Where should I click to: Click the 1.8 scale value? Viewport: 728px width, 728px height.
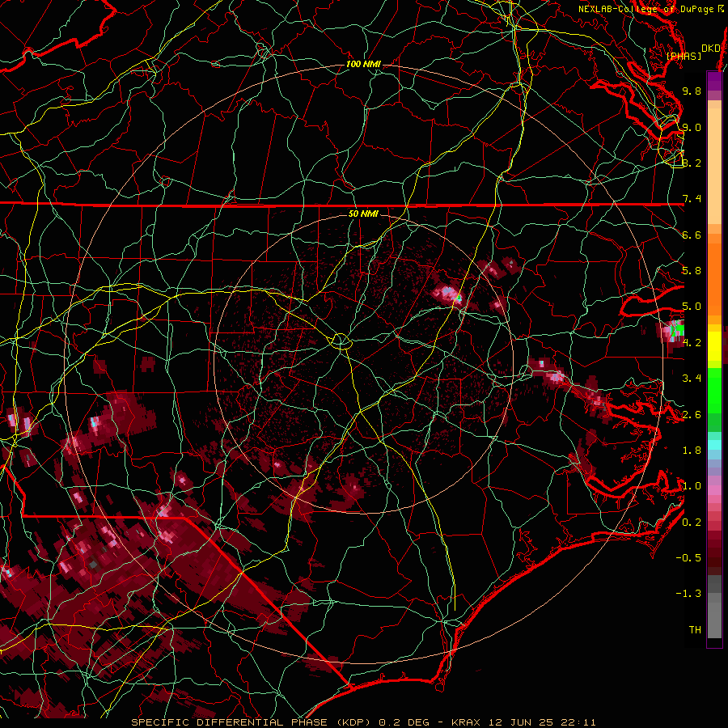(x=692, y=451)
